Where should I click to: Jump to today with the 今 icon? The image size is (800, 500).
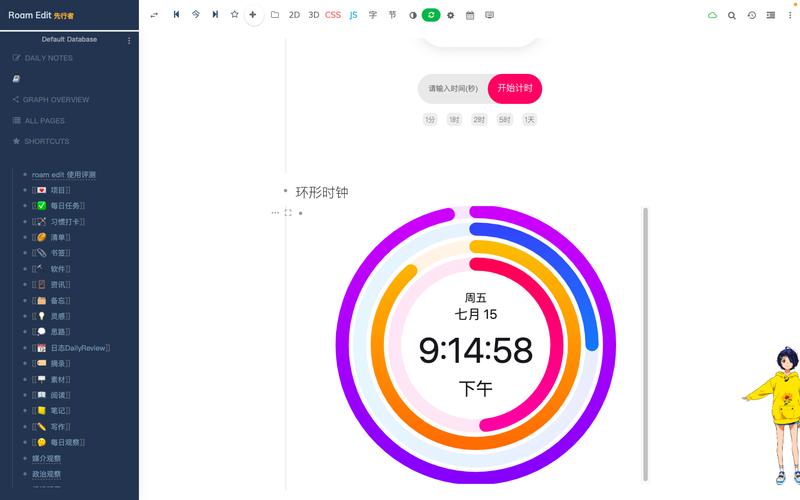pyautogui.click(x=196, y=15)
